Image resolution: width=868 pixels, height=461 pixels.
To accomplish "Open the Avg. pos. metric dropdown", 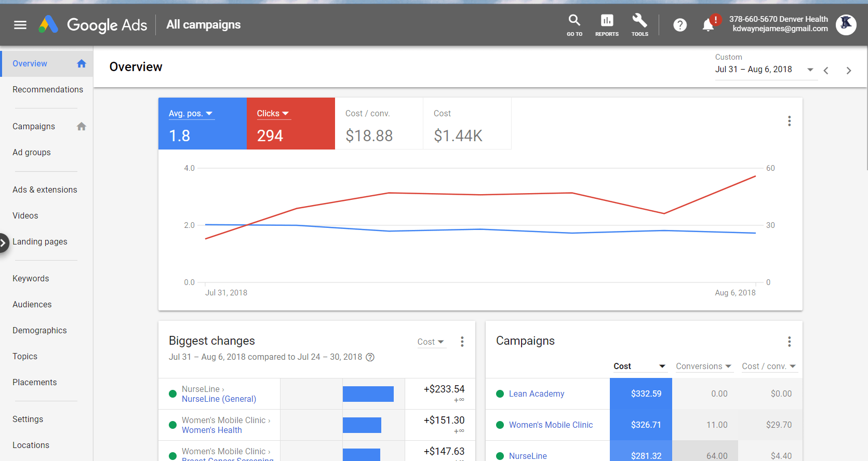I will tap(191, 114).
